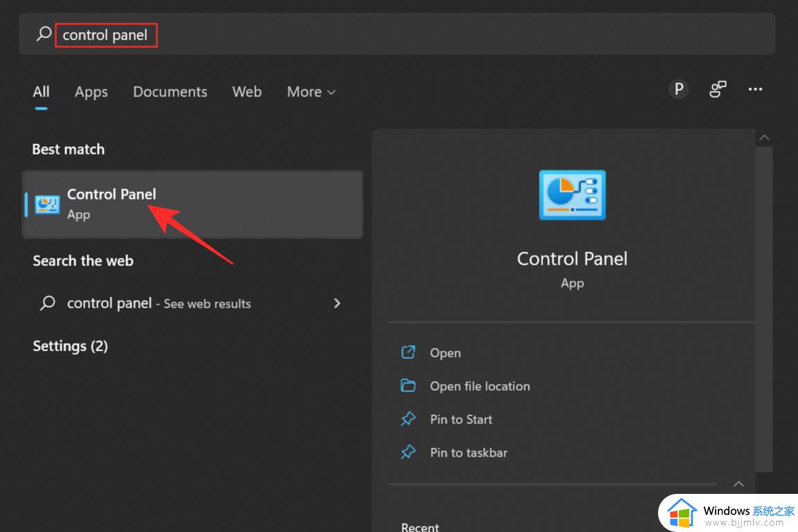
Task: Click the pin icon beside Pin to taskbar
Action: point(408,452)
